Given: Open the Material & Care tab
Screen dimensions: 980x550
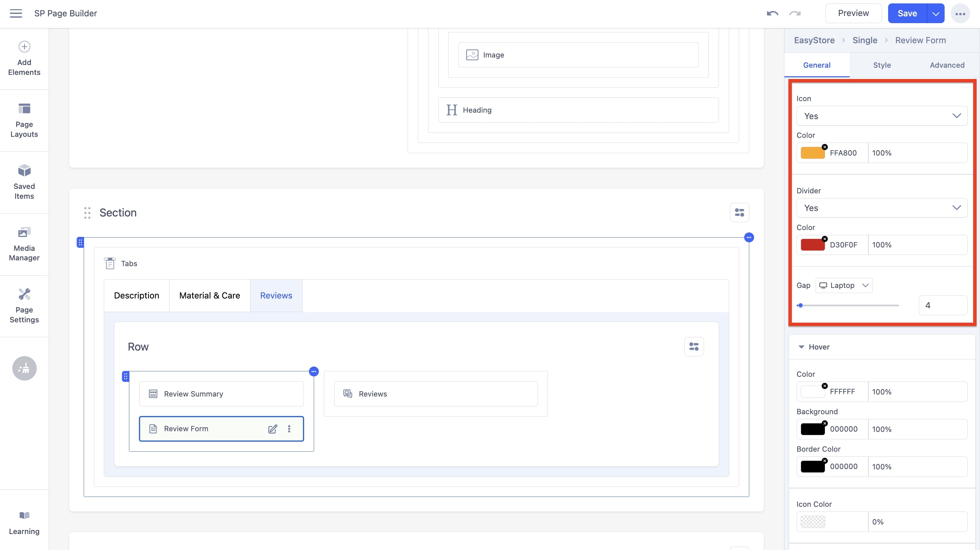Looking at the screenshot, I should tap(209, 295).
